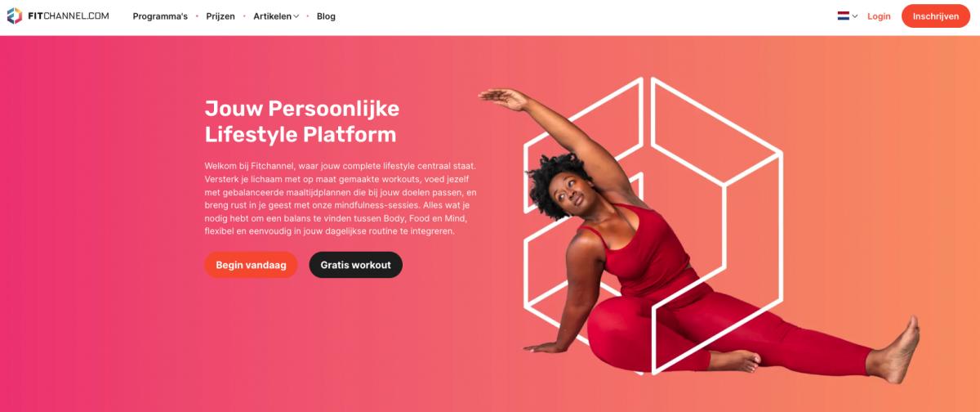Start with the Begin vandaag button
980x412 pixels.
pos(251,265)
